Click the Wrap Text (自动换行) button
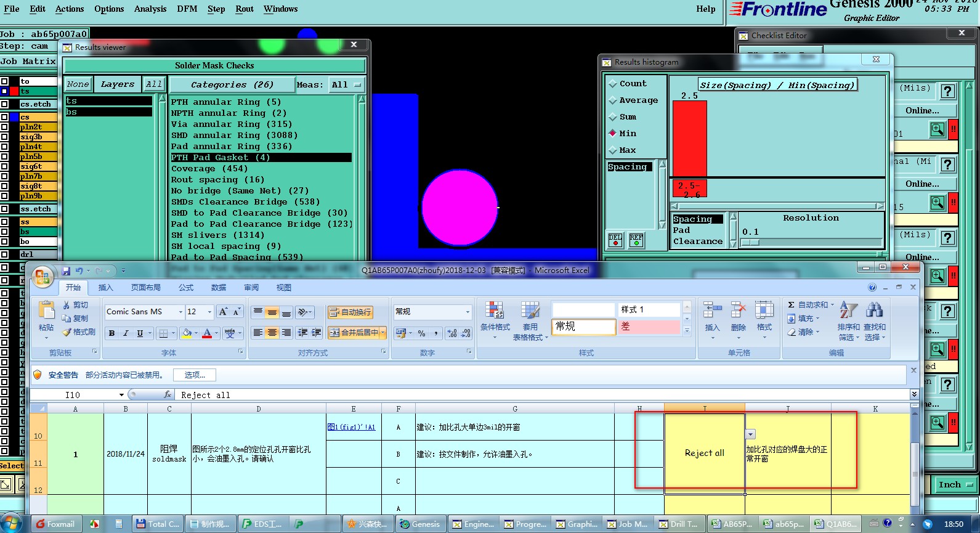This screenshot has width=980, height=533. click(x=350, y=312)
